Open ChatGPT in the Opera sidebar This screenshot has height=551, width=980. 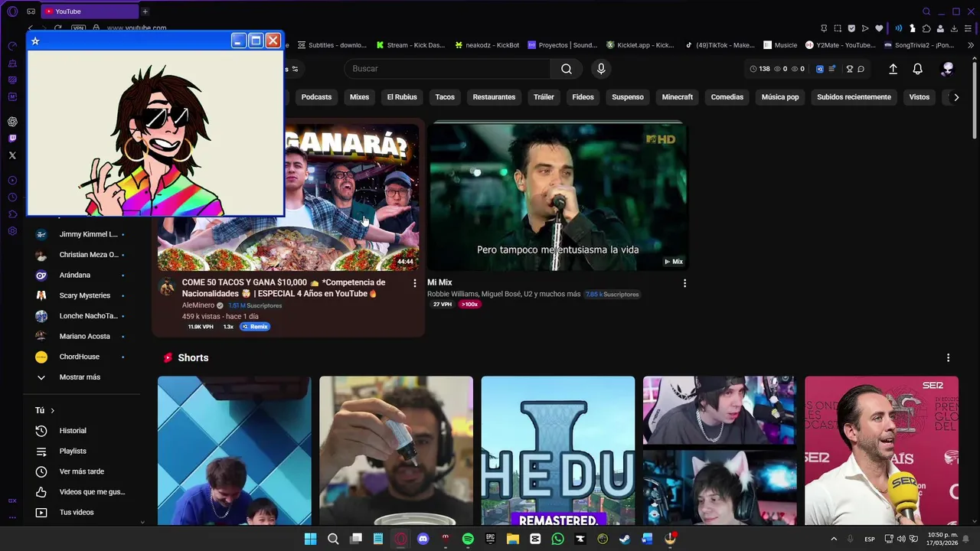12,122
